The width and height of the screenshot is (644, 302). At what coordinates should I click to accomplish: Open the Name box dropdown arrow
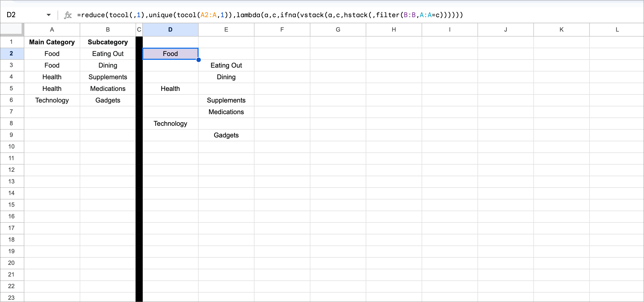click(x=49, y=15)
